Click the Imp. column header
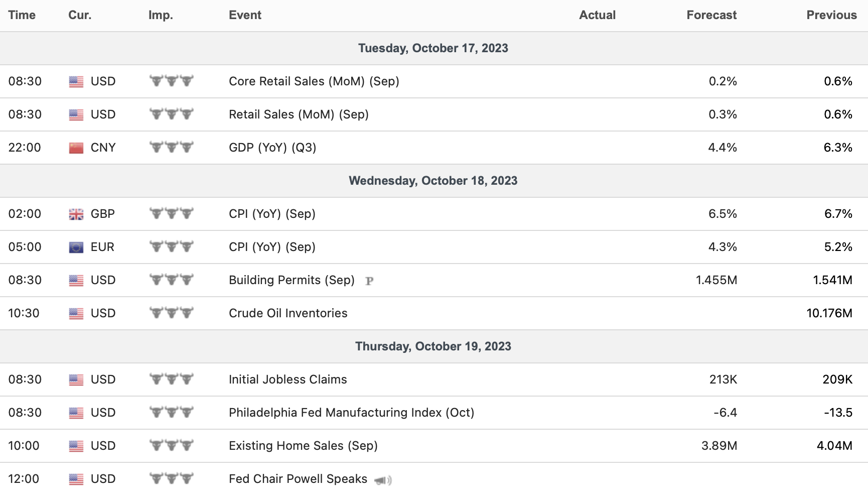The height and width of the screenshot is (502, 868). click(161, 15)
